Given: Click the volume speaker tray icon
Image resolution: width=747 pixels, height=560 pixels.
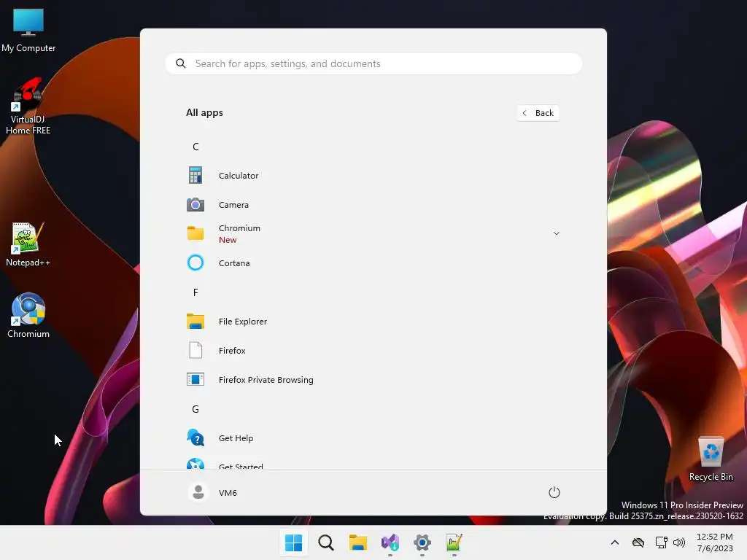Looking at the screenshot, I should pyautogui.click(x=679, y=542).
